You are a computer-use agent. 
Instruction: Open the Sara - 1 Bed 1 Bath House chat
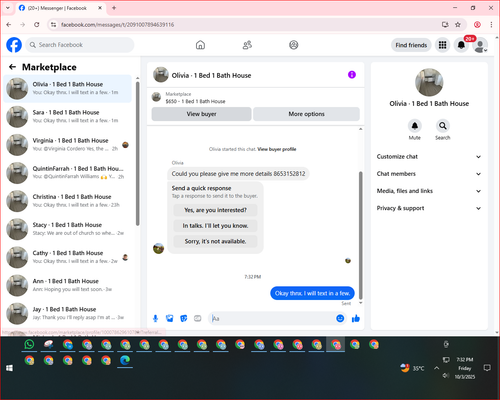tap(68, 116)
